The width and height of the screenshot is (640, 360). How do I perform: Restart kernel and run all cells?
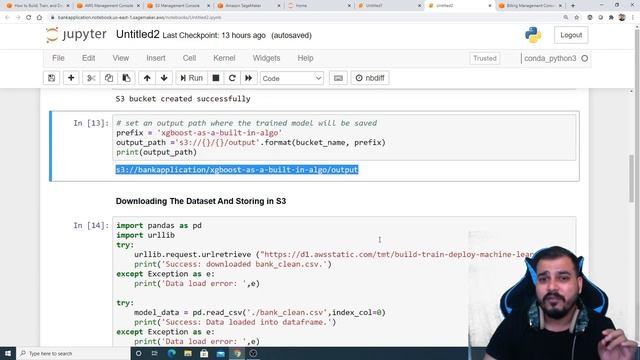[x=249, y=78]
